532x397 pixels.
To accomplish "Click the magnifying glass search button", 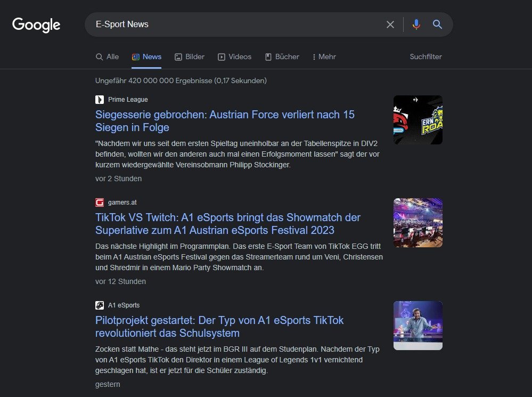I will click(x=437, y=25).
